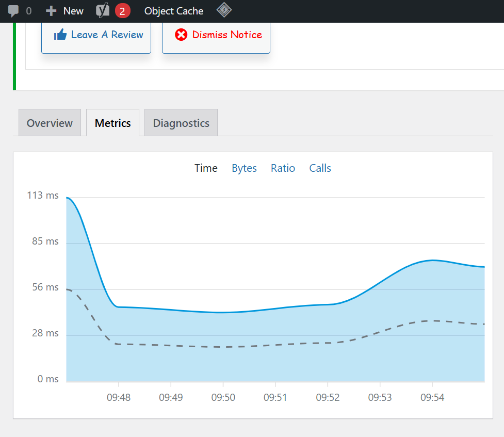Open the comments bubble icon in admin bar
The height and width of the screenshot is (437, 504).
pyautogui.click(x=13, y=11)
